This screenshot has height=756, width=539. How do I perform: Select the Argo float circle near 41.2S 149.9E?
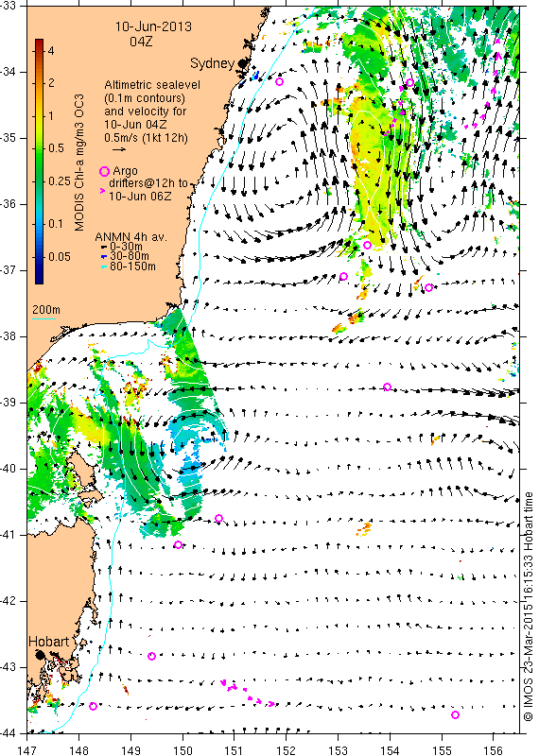click(x=178, y=545)
